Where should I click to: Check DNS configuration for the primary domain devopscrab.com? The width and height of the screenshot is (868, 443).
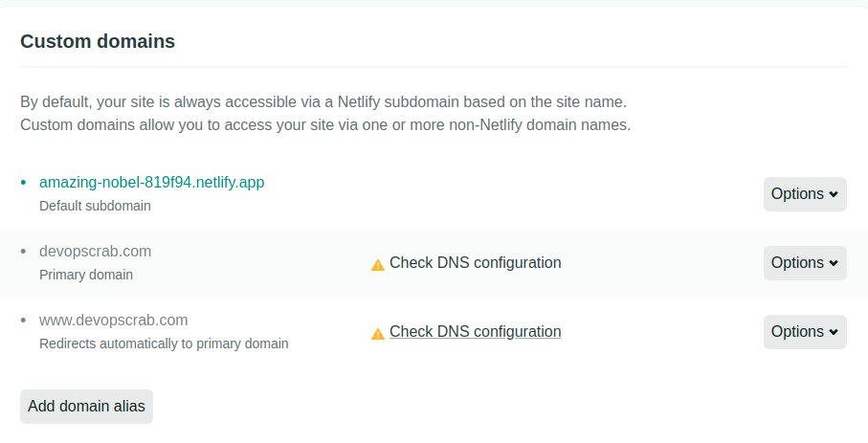pyautogui.click(x=475, y=262)
